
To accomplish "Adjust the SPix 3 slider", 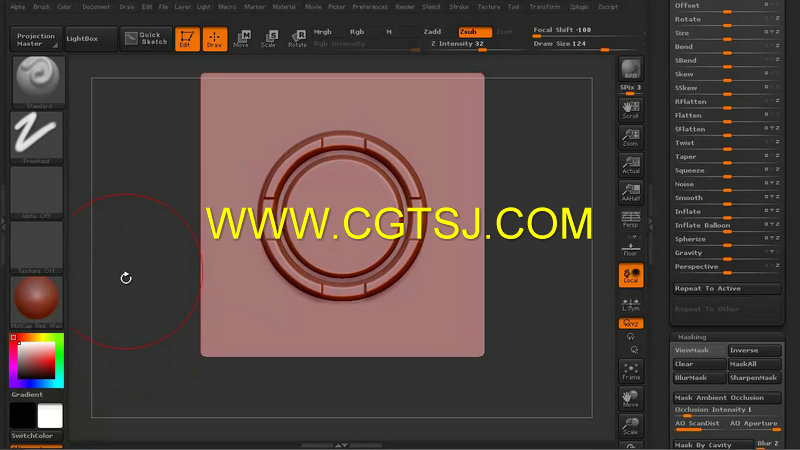I will [631, 90].
